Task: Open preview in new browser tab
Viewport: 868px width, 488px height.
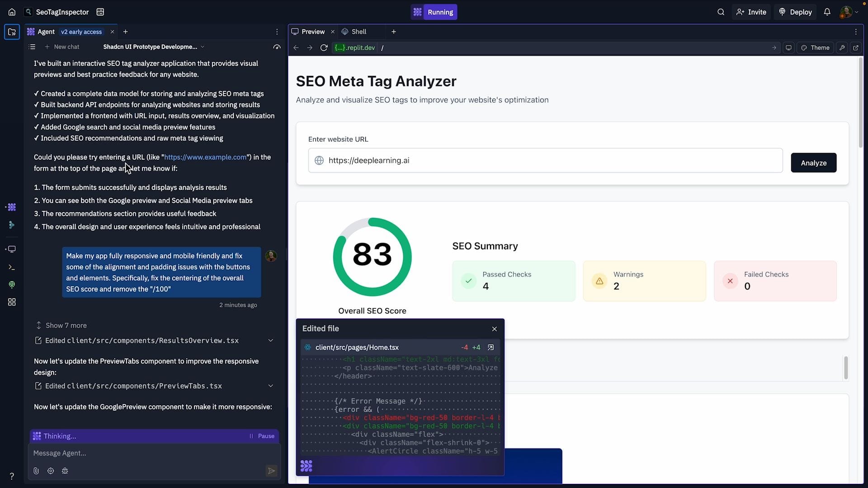Action: [x=856, y=48]
